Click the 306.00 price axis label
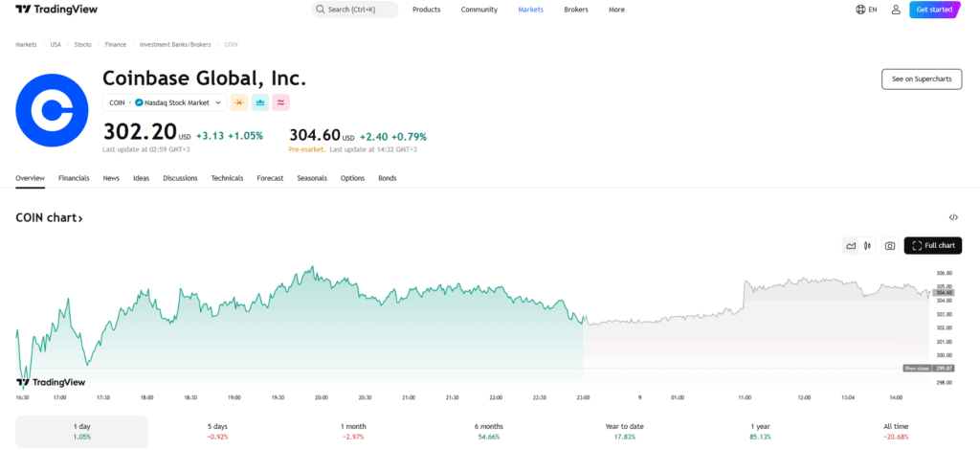 pos(944,273)
